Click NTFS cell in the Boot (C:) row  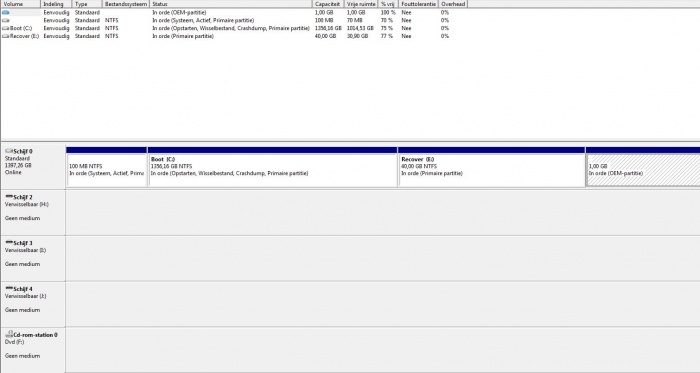112,28
